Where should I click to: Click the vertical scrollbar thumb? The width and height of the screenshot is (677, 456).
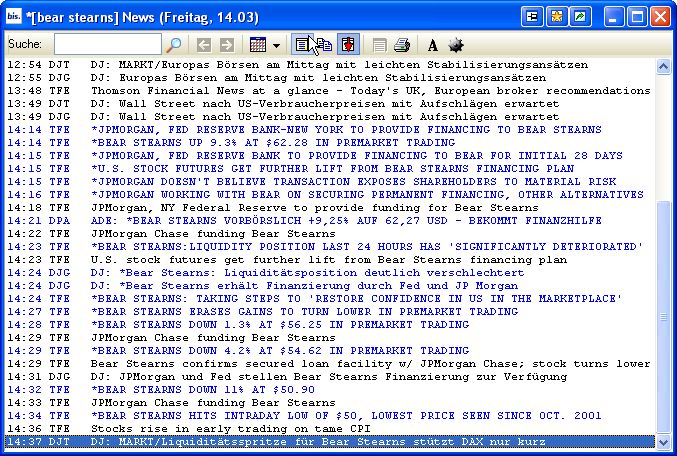(663, 317)
